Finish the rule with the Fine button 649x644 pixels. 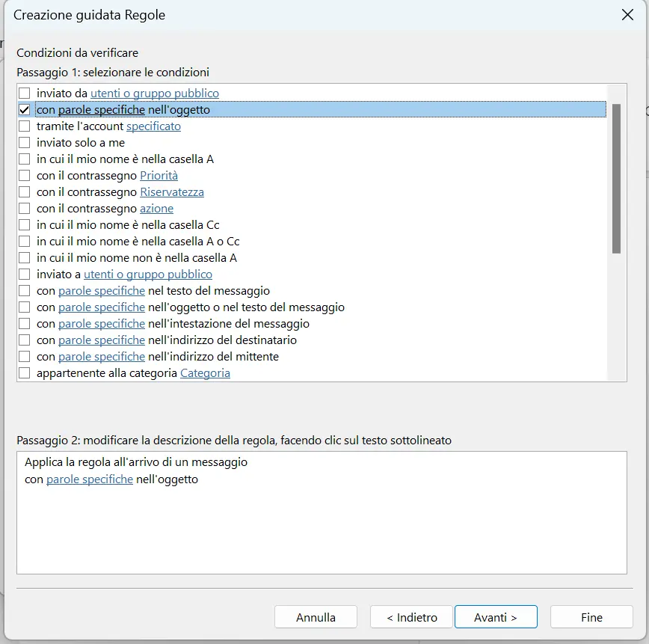pyautogui.click(x=591, y=617)
